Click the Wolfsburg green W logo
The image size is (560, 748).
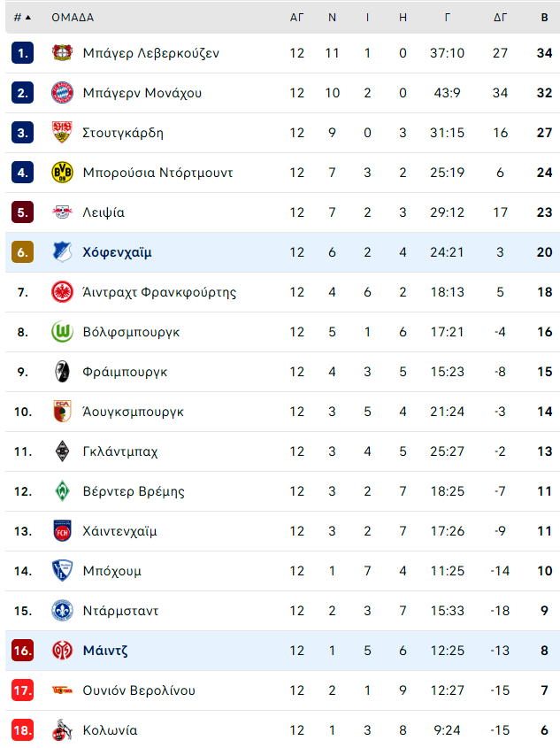coord(62,332)
